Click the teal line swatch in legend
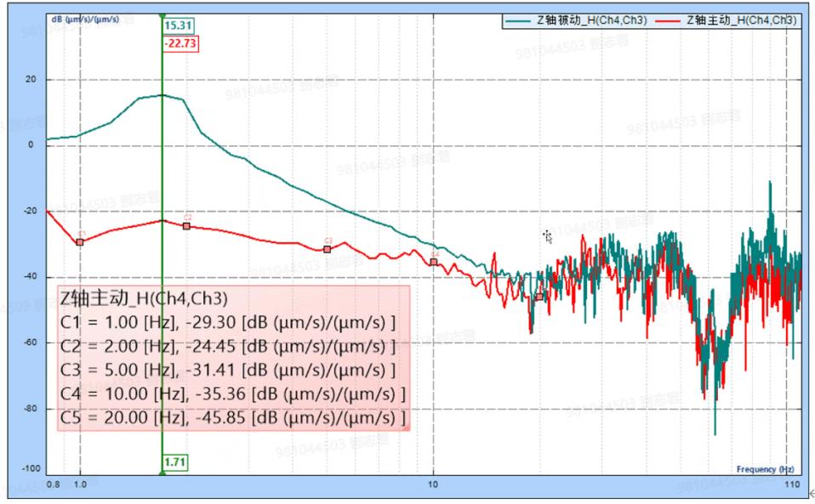 pyautogui.click(x=519, y=22)
